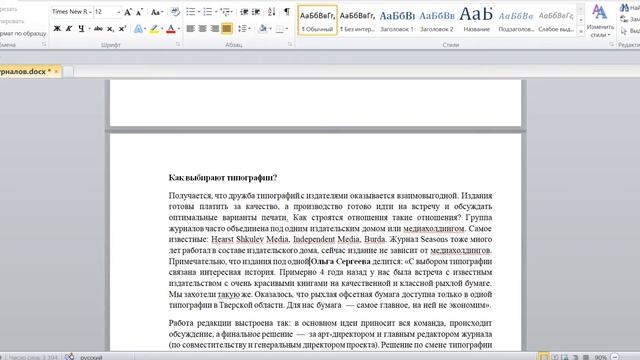Insert a bulleted list
This screenshot has width=640, height=360.
190,12
